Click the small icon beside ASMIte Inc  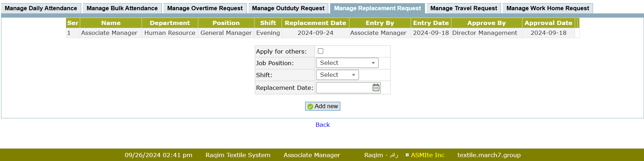(407, 155)
